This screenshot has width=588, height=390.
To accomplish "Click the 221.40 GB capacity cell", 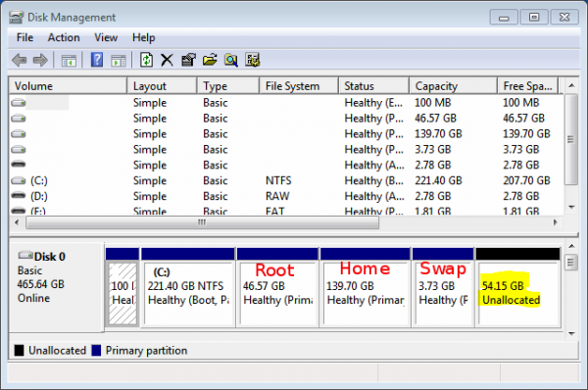I will [438, 180].
